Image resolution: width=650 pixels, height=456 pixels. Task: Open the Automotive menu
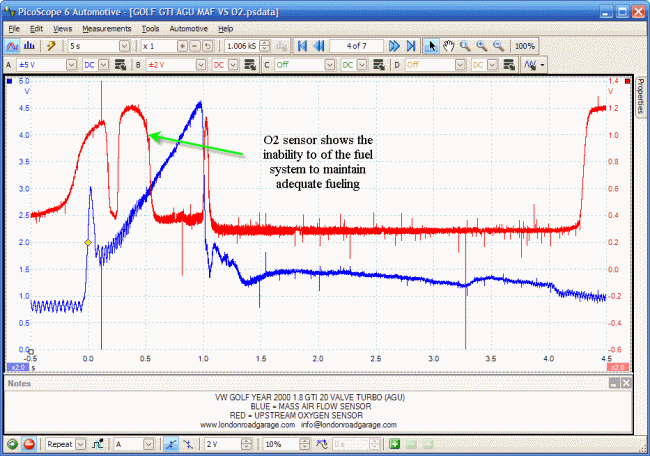[x=188, y=28]
